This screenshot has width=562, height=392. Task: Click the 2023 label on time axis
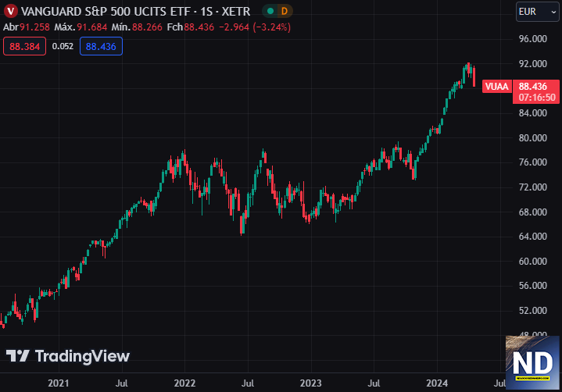pos(311,383)
